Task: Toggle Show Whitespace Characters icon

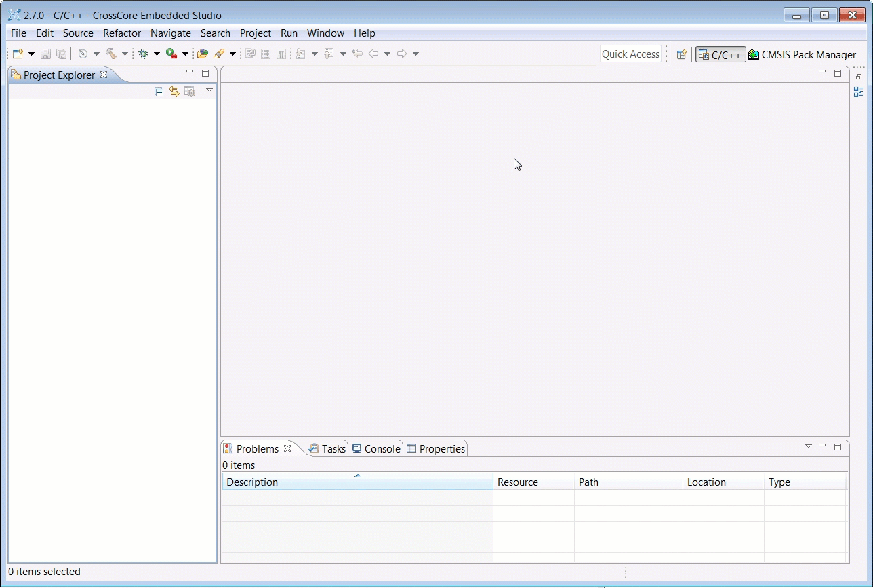Action: point(281,54)
